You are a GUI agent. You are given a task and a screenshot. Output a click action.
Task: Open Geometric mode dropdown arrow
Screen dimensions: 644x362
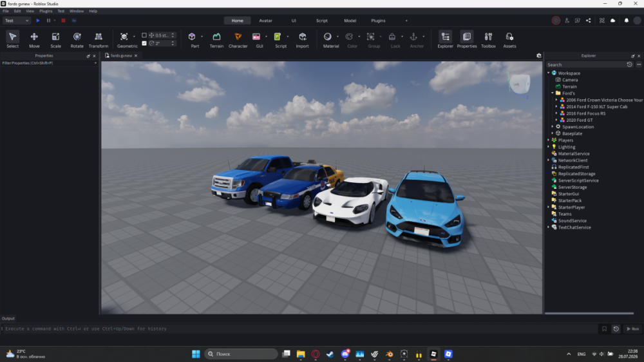[x=134, y=37]
